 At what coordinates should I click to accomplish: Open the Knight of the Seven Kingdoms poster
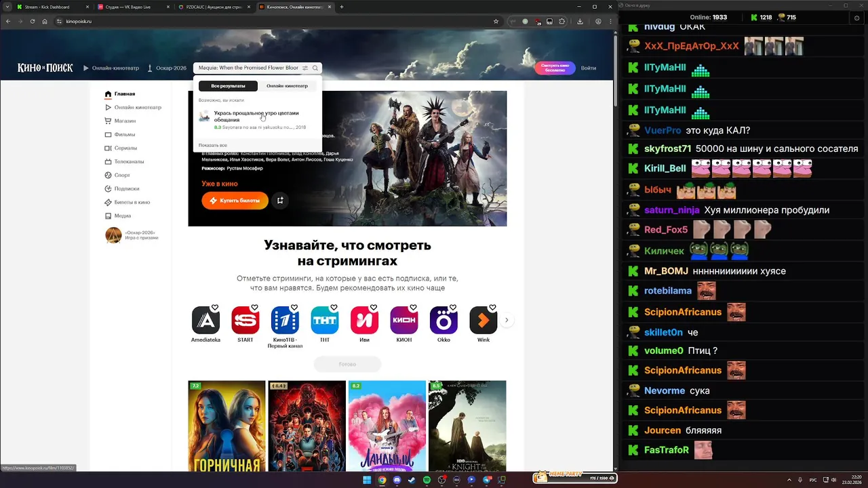coord(467,426)
